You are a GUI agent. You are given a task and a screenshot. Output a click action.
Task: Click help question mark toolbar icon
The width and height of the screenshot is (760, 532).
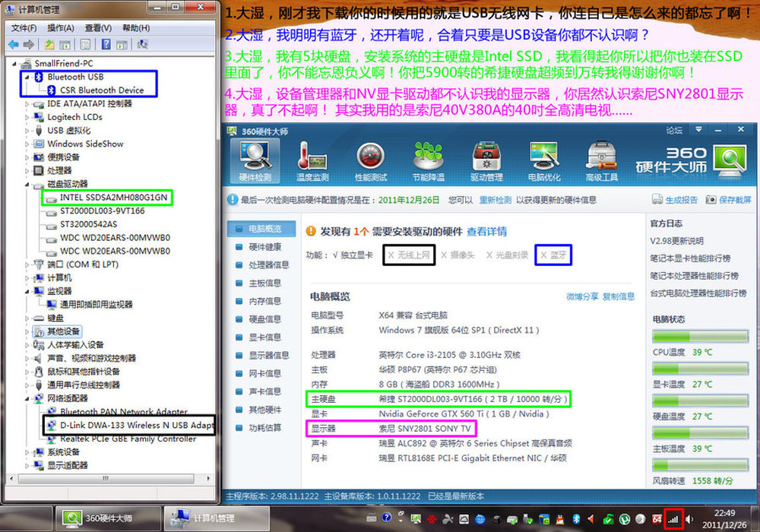[106, 45]
